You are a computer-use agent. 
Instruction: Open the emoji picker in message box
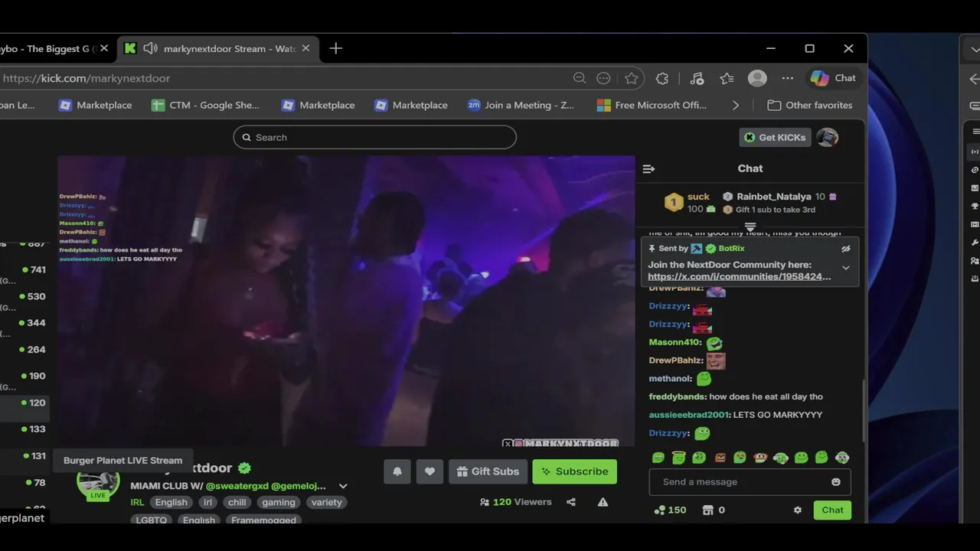[x=836, y=481]
